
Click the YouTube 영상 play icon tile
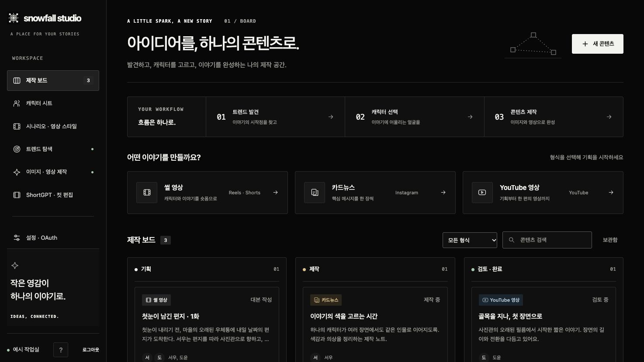pyautogui.click(x=482, y=193)
